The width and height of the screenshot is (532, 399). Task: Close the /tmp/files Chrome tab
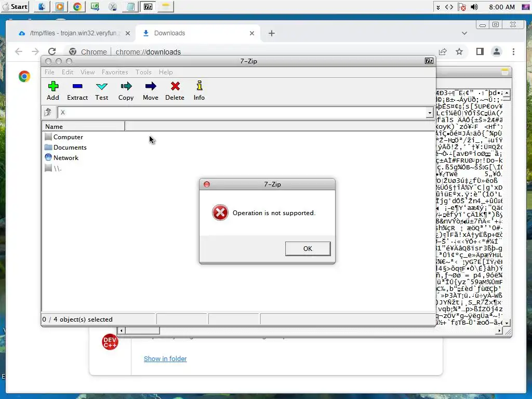[128, 33]
